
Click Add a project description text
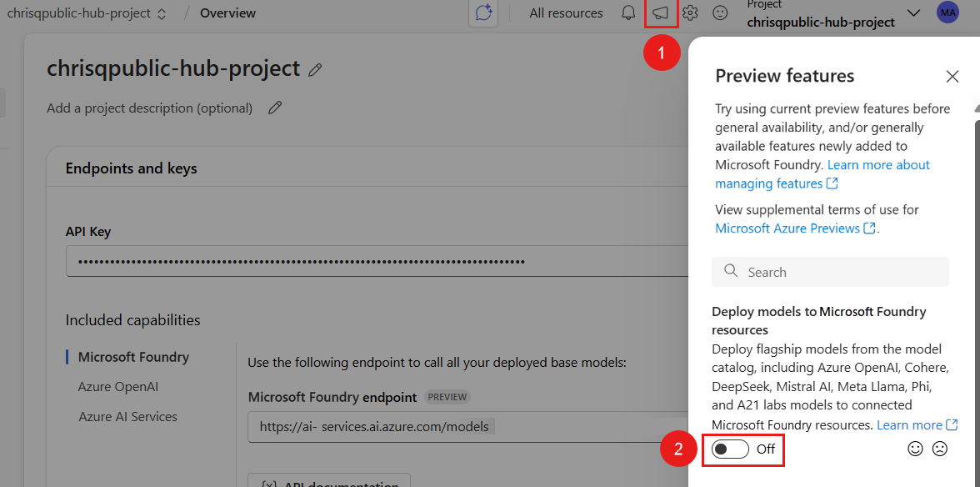click(149, 108)
